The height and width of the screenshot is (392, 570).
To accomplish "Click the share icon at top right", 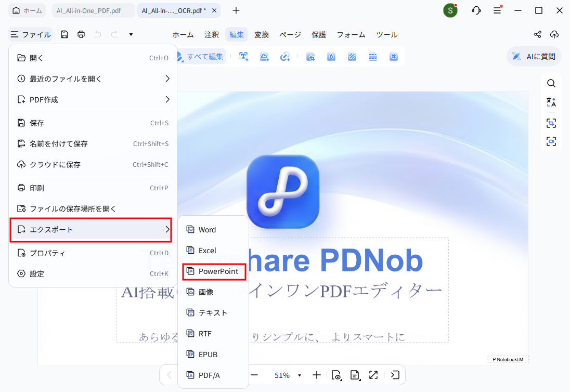I will pos(538,34).
